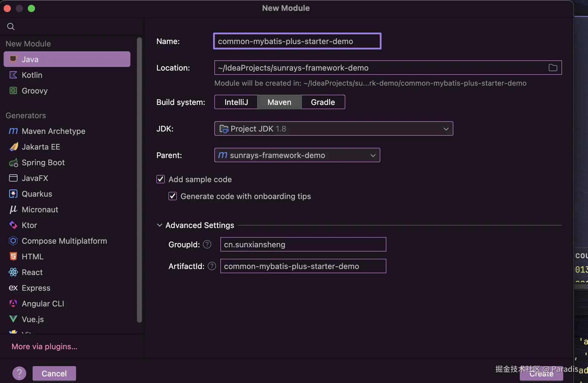Collapse the Advanced Settings section

(160, 225)
